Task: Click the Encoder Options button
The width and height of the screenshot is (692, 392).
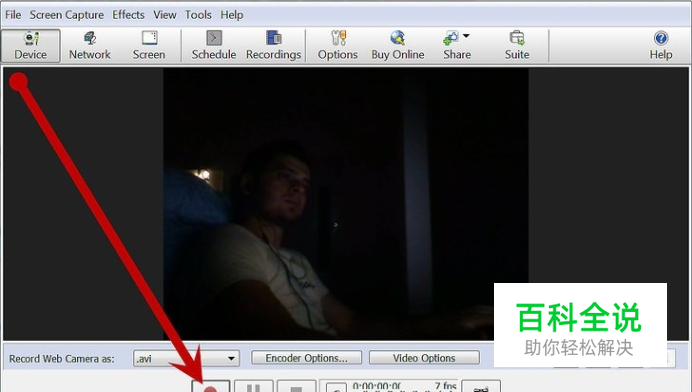Action: point(306,358)
